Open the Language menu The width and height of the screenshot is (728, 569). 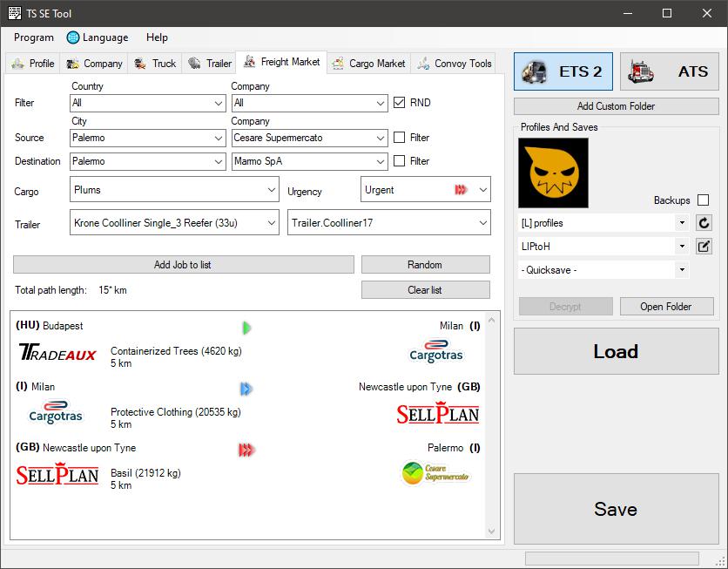98,37
